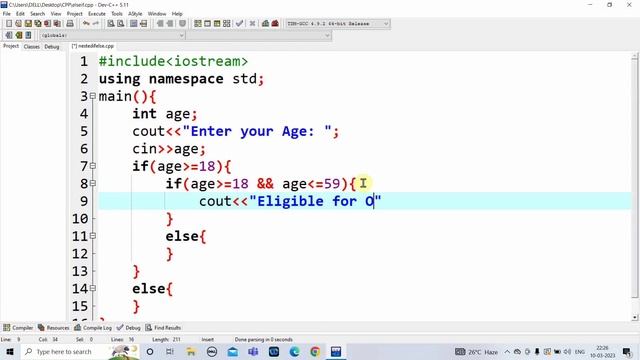Open the Edit menu

click(x=20, y=13)
